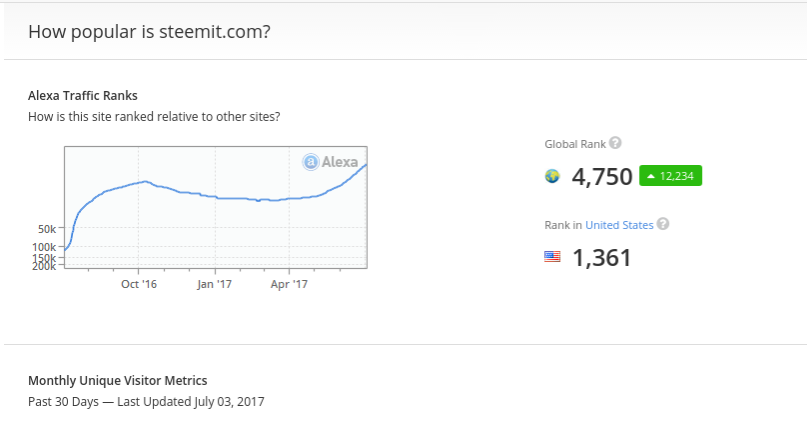Click the US flag icon beside 1,361
This screenshot has width=807, height=427.
point(552,257)
